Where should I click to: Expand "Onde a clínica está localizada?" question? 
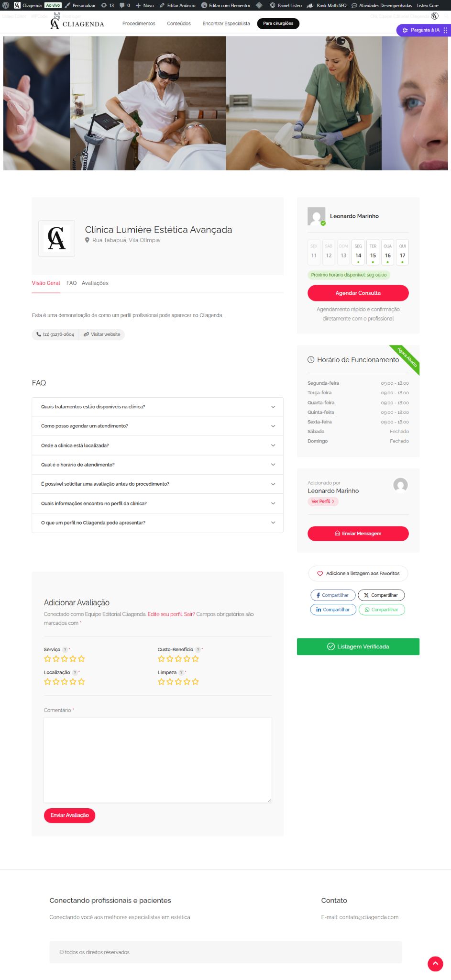pos(158,445)
